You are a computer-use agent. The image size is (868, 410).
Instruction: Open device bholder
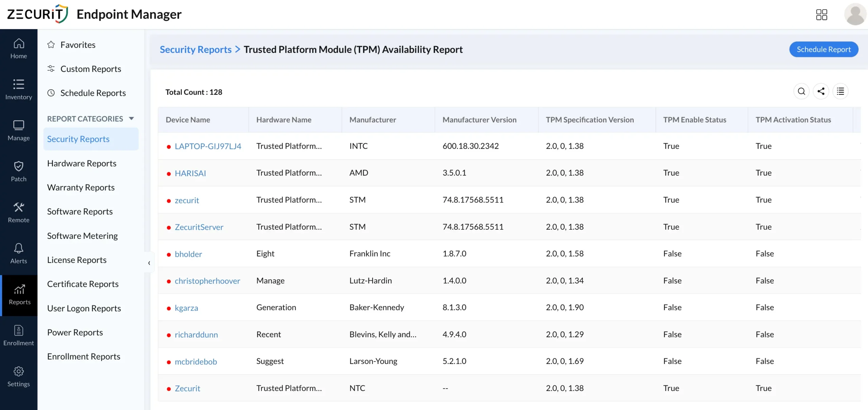[188, 254]
